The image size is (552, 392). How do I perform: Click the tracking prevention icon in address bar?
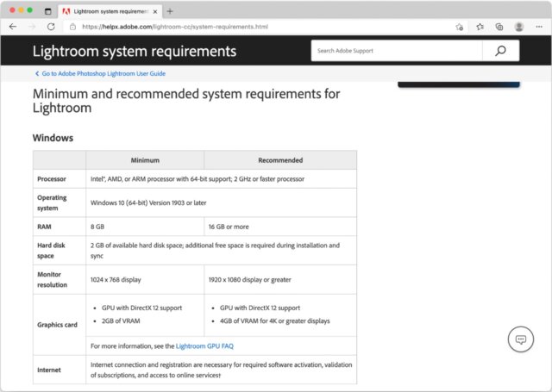[460, 27]
